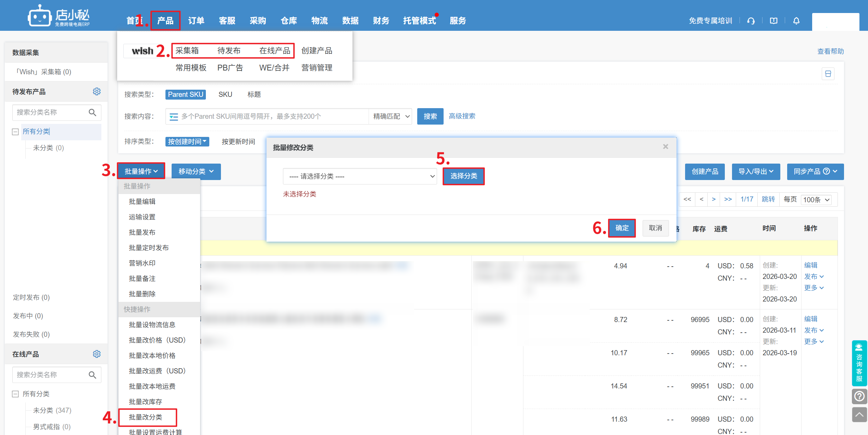Click the 咨询客服 floating chat icon
The height and width of the screenshot is (435, 868).
(x=859, y=363)
